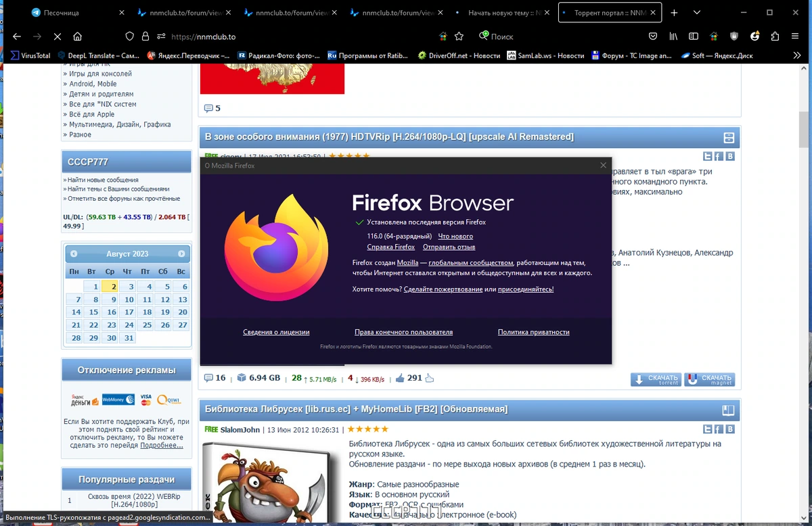
Task: Open the Firefox home page button
Action: [78, 37]
